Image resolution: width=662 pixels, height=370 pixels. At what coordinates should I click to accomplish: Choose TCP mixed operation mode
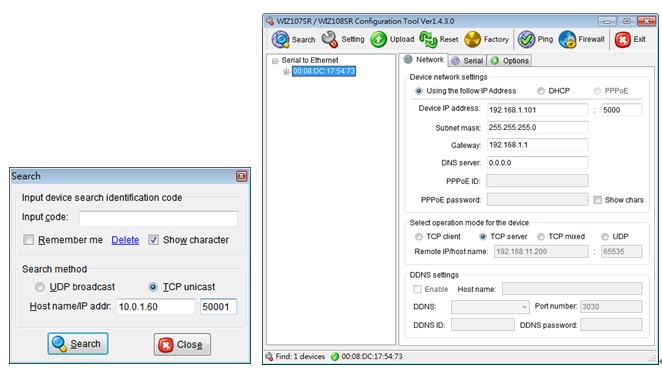coord(541,237)
